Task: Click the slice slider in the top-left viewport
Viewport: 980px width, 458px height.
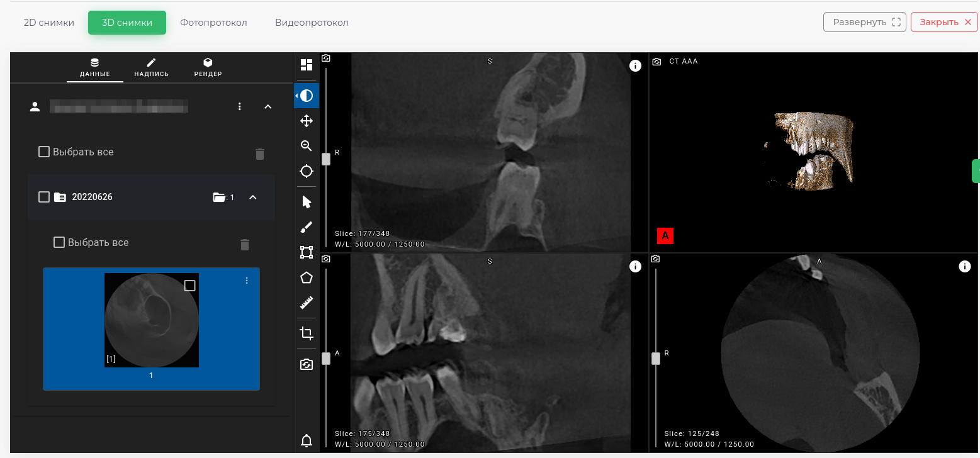Action: click(326, 159)
